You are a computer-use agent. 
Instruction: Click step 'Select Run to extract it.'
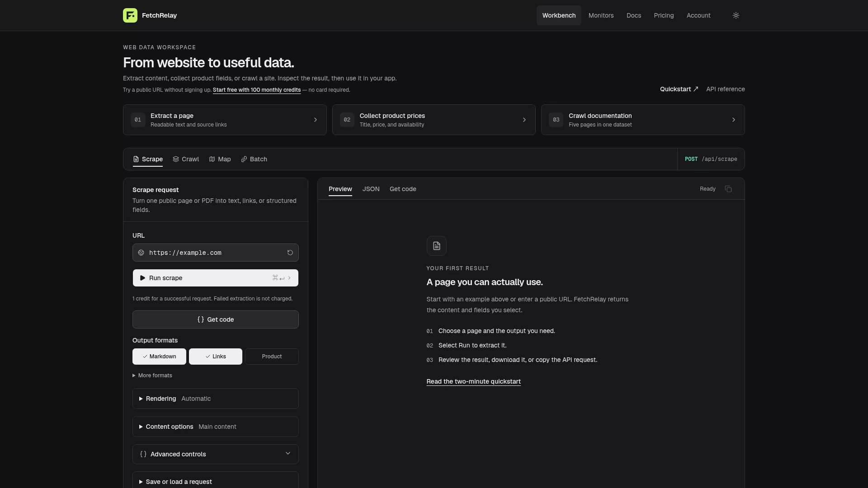pos(472,345)
